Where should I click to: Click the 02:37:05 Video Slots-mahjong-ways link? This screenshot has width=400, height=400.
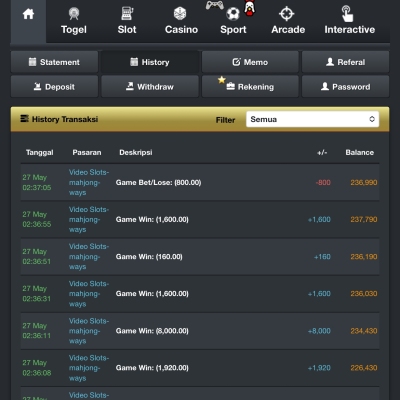coord(89,182)
